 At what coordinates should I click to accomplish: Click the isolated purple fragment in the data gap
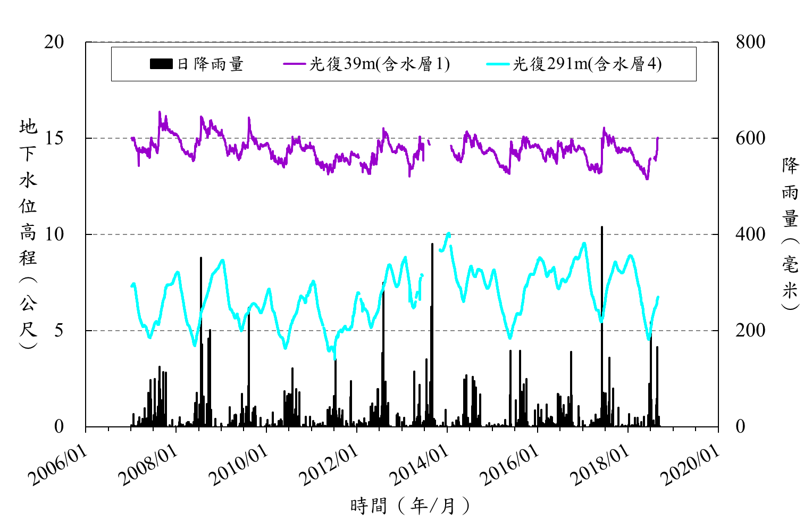[429, 142]
